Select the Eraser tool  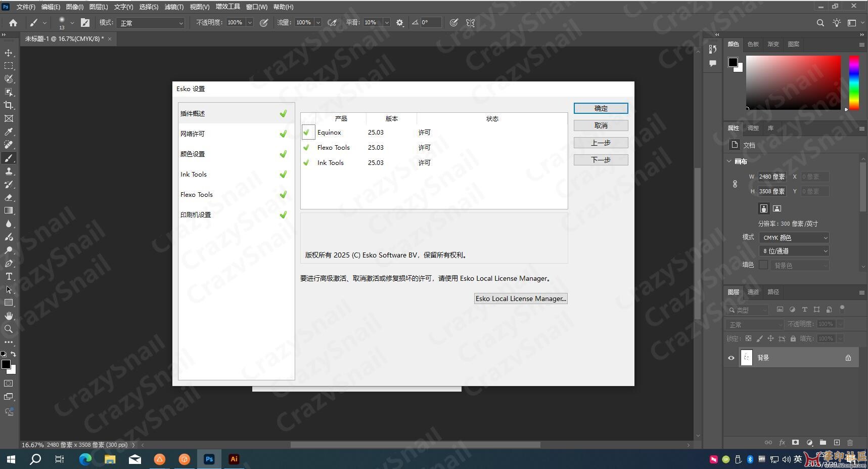coord(9,197)
